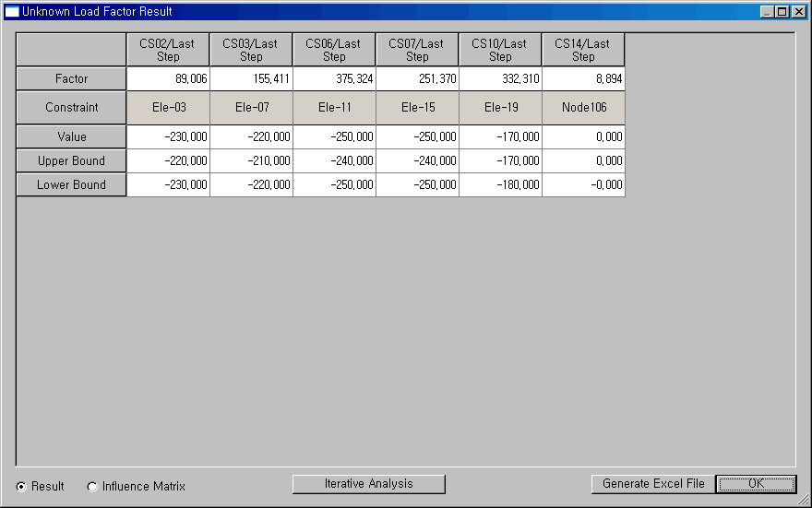Image resolution: width=812 pixels, height=508 pixels.
Task: Click the window system icon in title bar
Action: pyautogui.click(x=12, y=12)
